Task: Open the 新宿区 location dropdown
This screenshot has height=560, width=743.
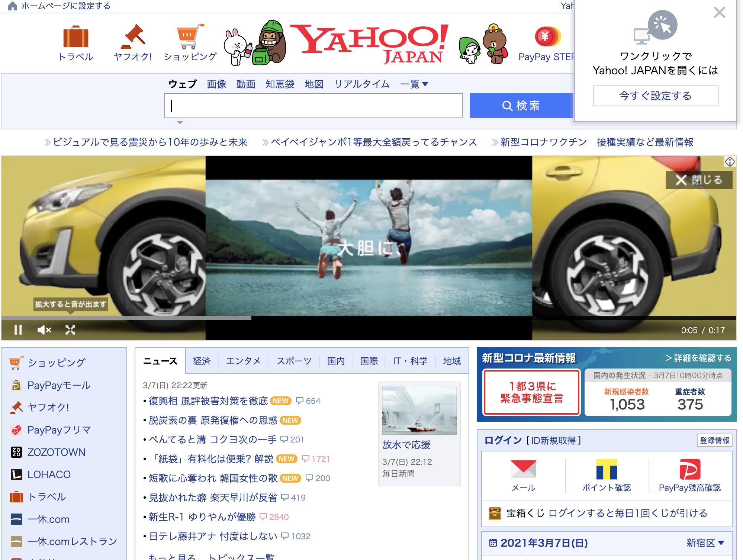Action: tap(705, 543)
